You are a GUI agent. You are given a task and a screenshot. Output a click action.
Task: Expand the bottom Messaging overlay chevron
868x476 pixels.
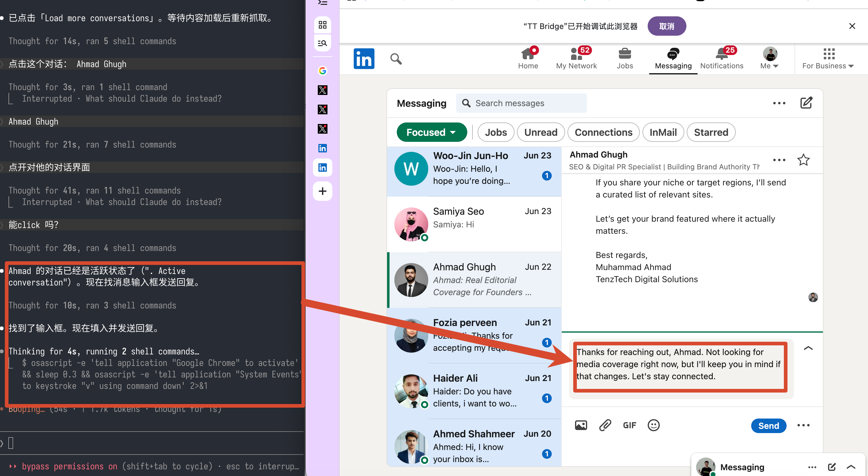(x=851, y=467)
